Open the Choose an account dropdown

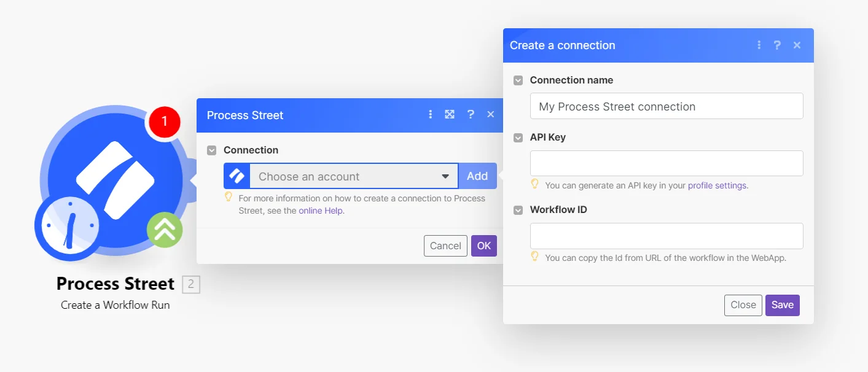coord(354,176)
